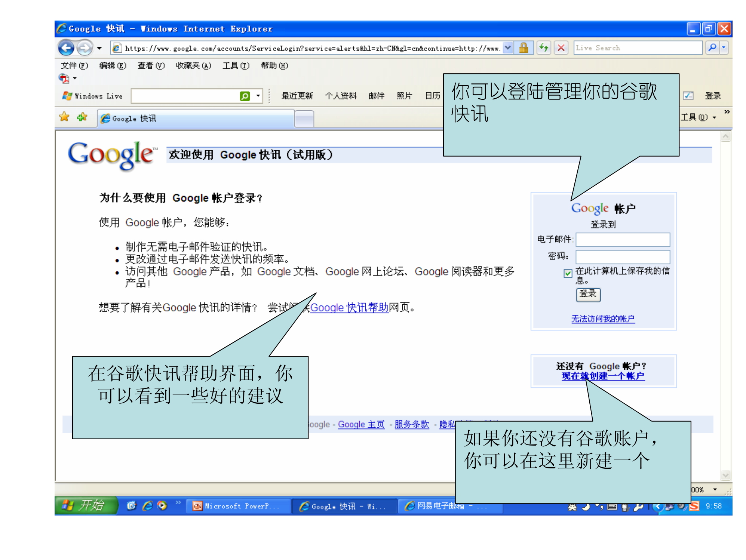Open the 收藏夹(A) menu
This screenshot has height=560, width=746.
click(193, 66)
